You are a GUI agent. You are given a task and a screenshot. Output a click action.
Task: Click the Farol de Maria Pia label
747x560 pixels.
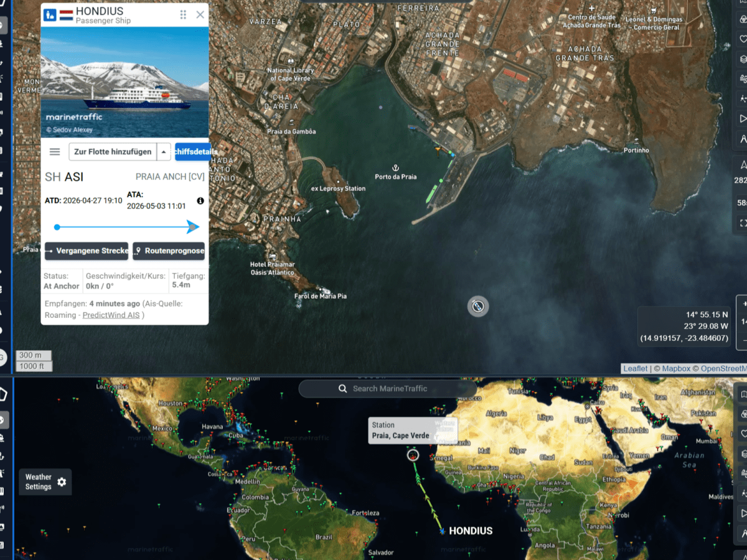pos(321,296)
